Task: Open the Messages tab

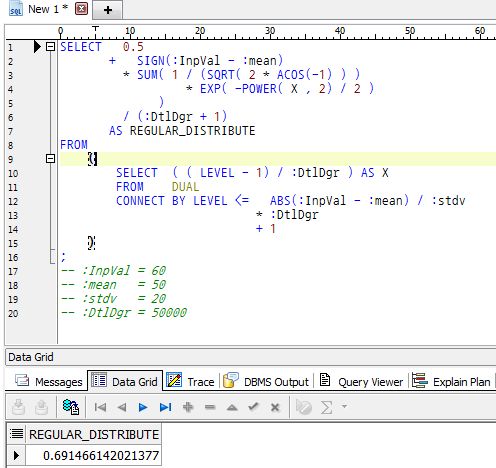Action: (49, 381)
